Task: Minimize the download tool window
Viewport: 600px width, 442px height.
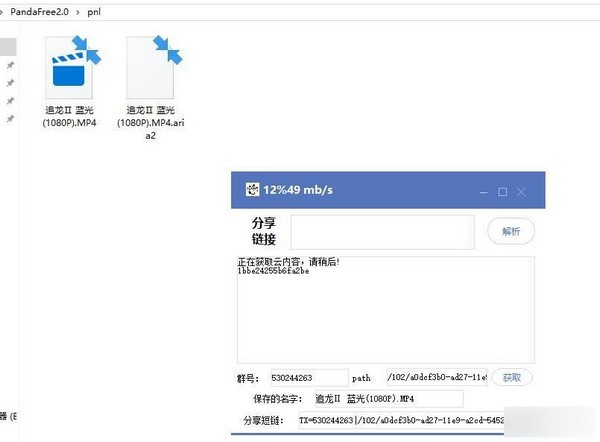Action: 483,191
